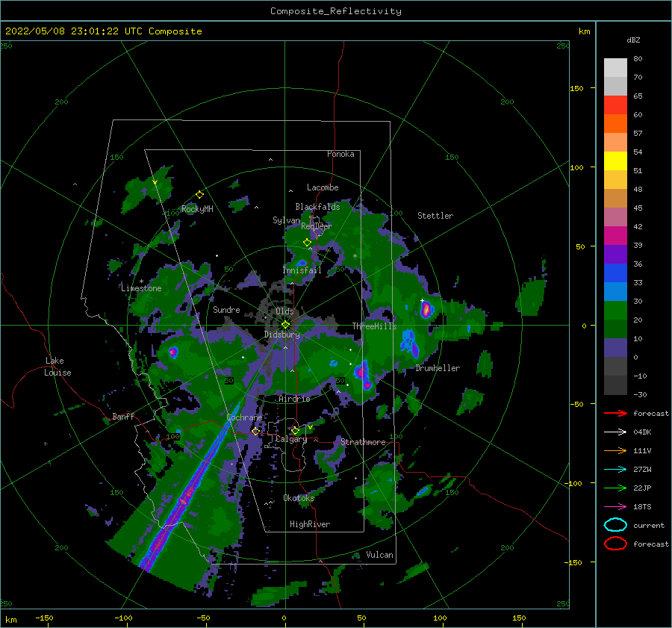672x628 pixels.
Task: Select the Innisfail label
Action: pos(302,270)
